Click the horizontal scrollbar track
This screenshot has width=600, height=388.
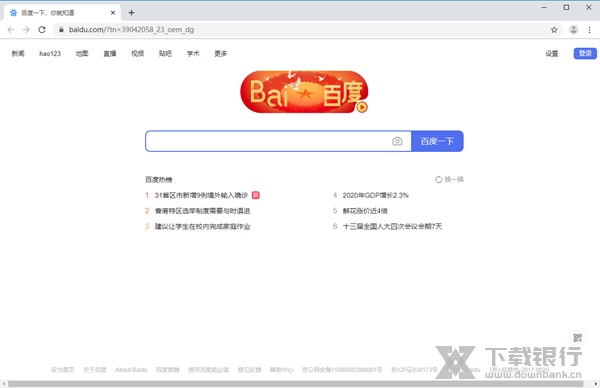point(295,384)
